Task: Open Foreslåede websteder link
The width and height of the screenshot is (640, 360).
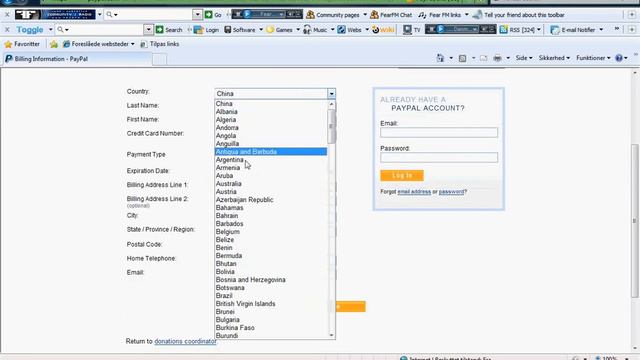Action: 98,44
